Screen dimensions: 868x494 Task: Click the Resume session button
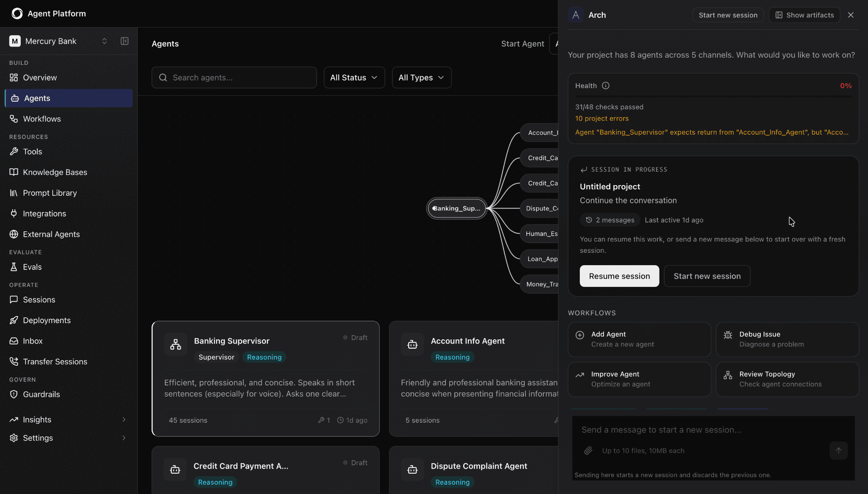619,276
